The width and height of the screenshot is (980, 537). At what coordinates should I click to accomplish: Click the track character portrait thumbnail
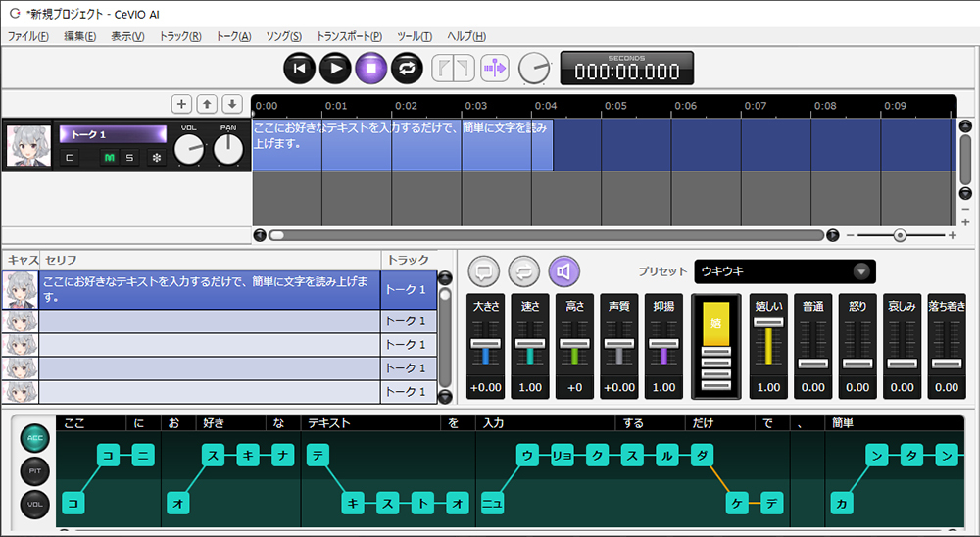pos(28,146)
